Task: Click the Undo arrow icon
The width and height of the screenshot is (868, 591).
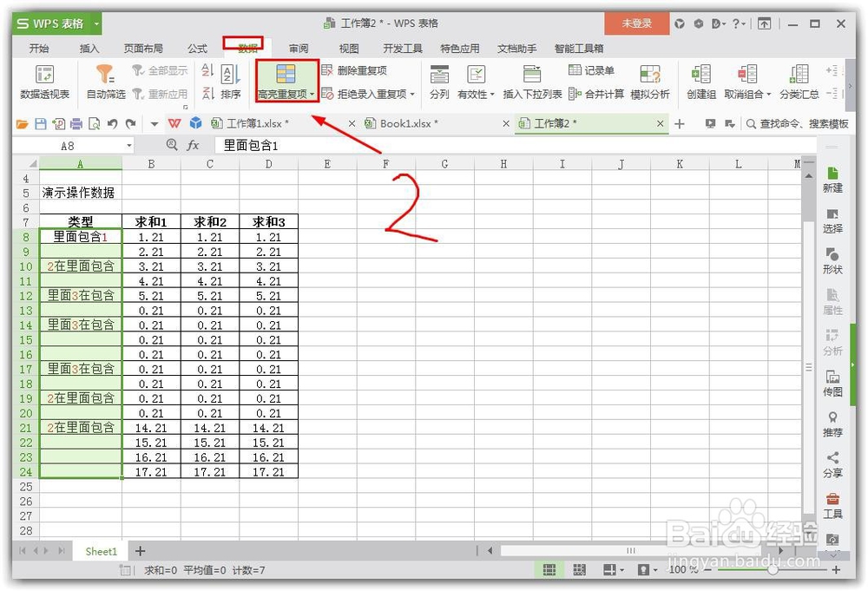Action: point(112,124)
